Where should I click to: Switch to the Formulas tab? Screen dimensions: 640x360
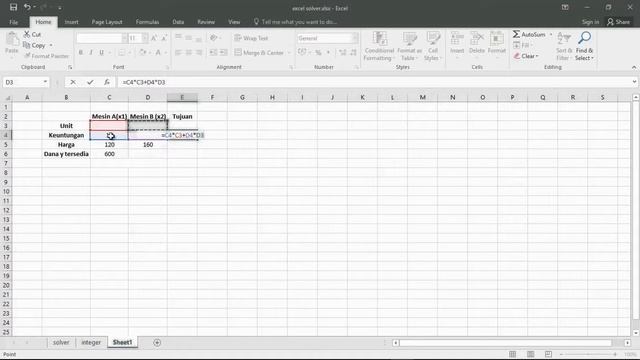[147, 22]
